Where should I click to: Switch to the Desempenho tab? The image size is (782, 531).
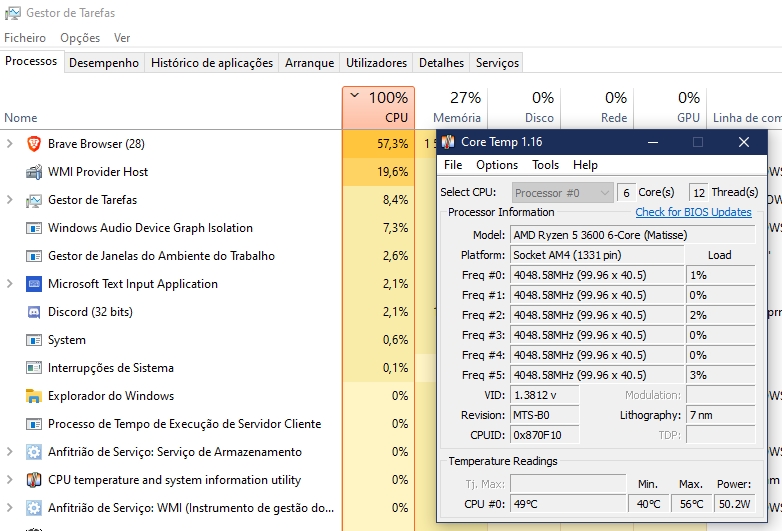(104, 63)
